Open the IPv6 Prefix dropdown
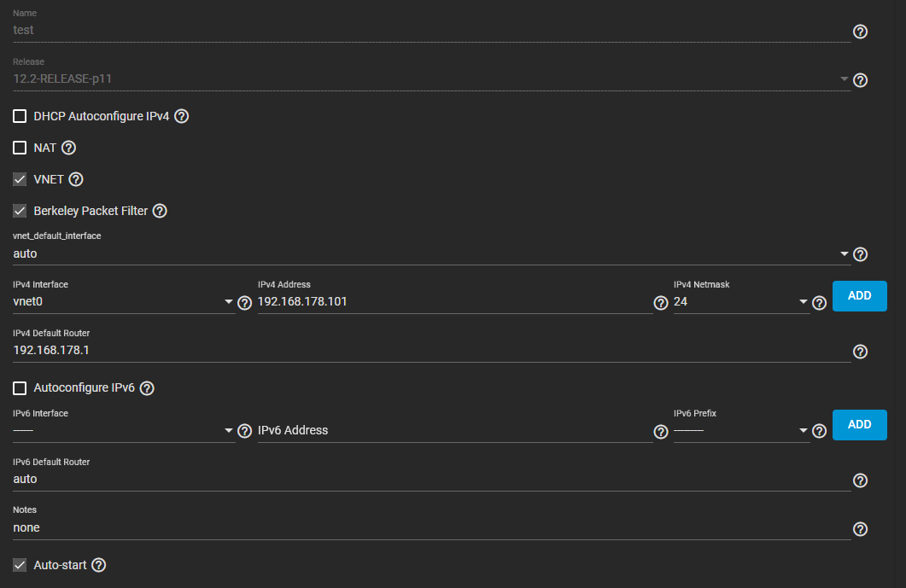906x588 pixels. pos(739,431)
